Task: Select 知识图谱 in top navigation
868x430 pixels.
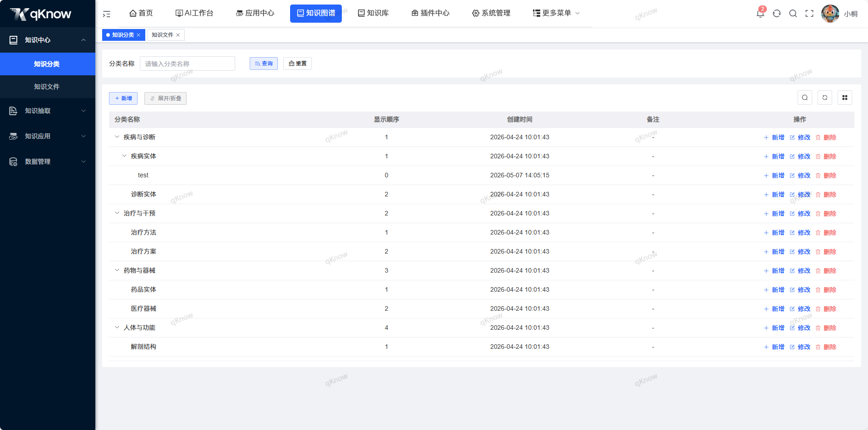Action: click(316, 13)
